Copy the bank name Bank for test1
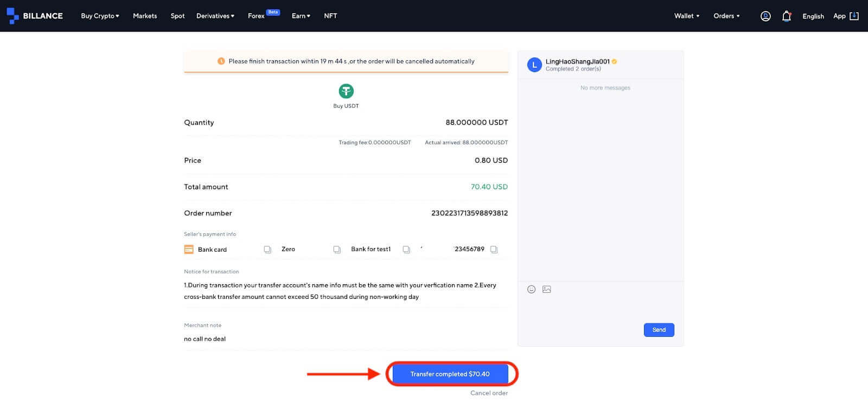Screen dimensions: 868x416 [406, 249]
